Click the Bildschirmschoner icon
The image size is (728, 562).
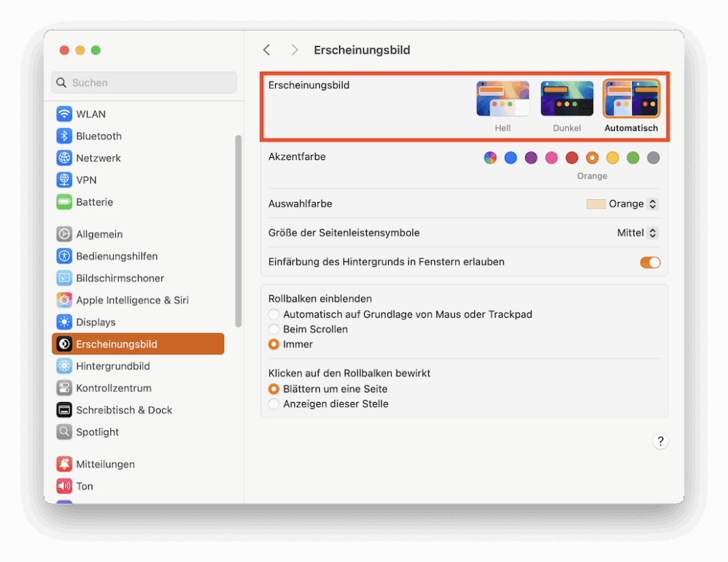click(64, 277)
